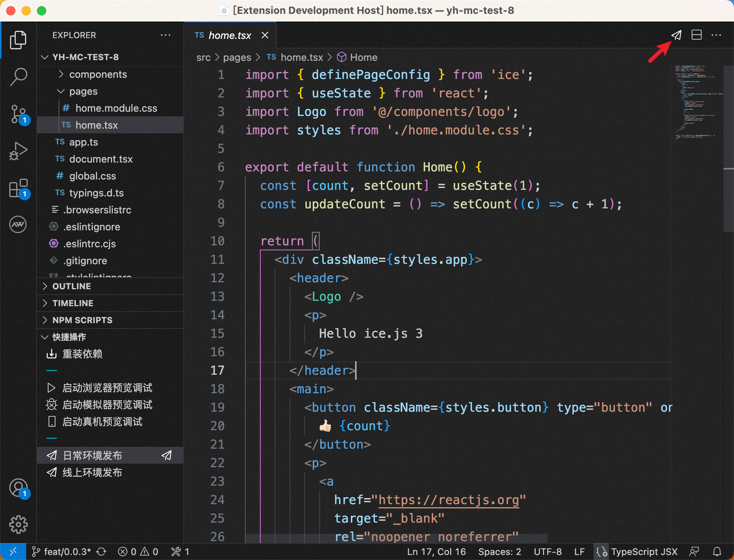Open the Extensions view
Viewport: 734px width, 560px height.
tap(18, 188)
